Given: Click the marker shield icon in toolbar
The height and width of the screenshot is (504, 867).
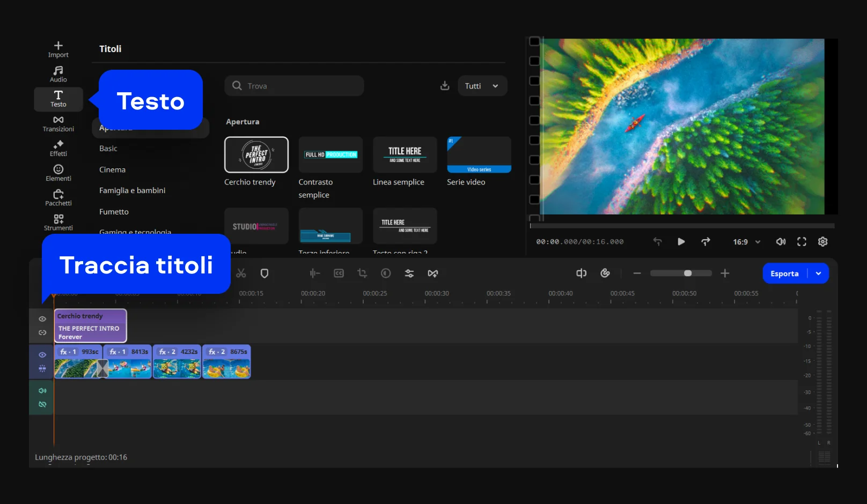Looking at the screenshot, I should click(264, 273).
